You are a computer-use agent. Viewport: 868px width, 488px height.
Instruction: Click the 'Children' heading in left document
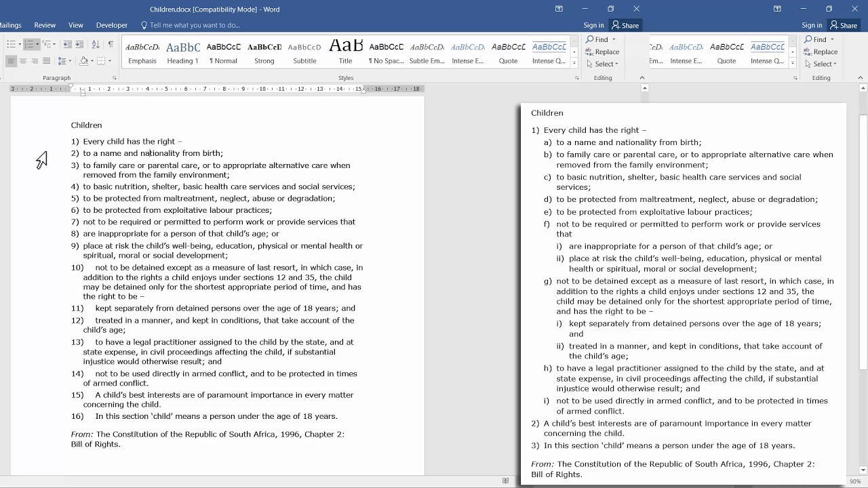tap(86, 125)
